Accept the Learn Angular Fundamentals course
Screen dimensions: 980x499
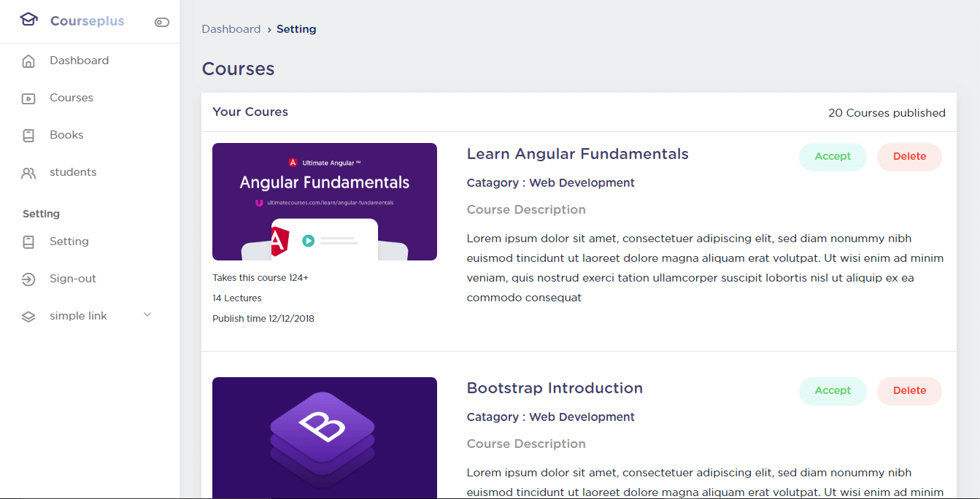tap(833, 157)
